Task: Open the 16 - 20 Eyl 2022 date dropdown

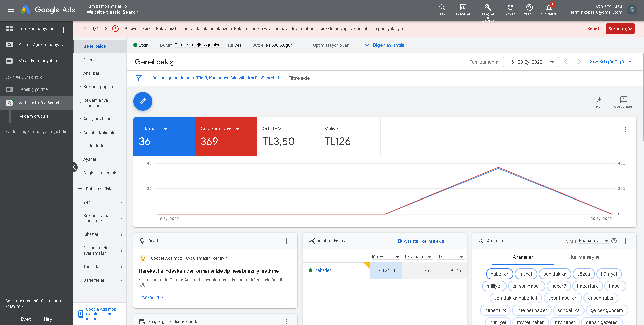Action: (x=531, y=62)
